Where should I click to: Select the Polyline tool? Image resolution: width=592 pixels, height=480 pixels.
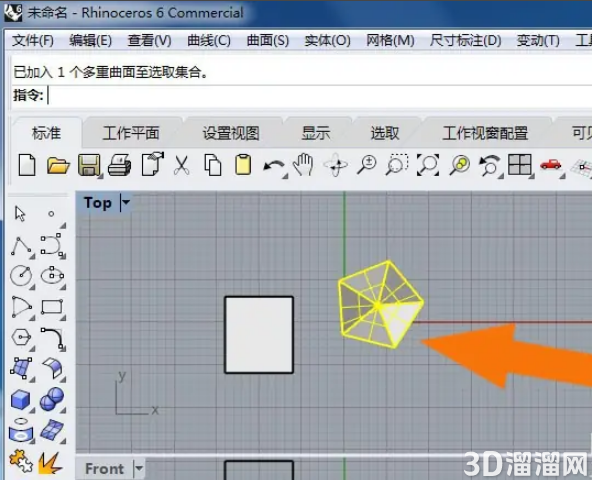22,246
